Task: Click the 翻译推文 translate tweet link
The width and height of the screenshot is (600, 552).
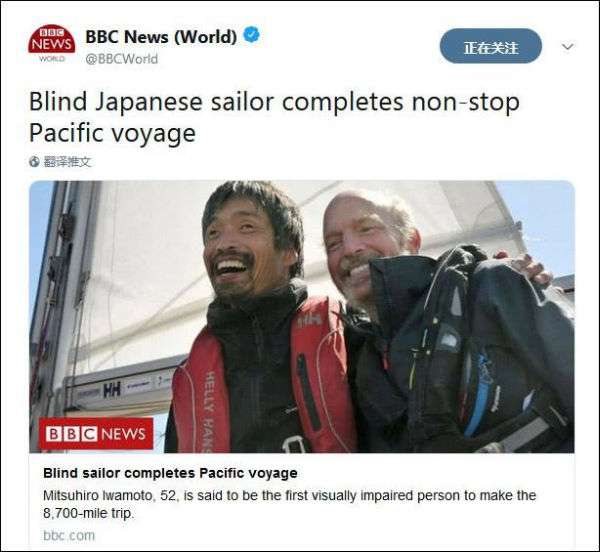Action: pyautogui.click(x=67, y=162)
